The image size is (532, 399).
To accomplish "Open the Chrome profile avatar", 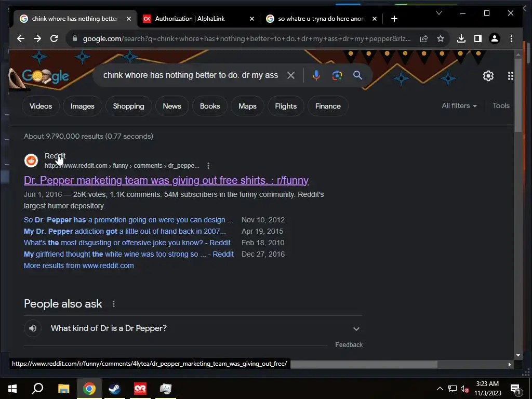I will [x=495, y=38].
